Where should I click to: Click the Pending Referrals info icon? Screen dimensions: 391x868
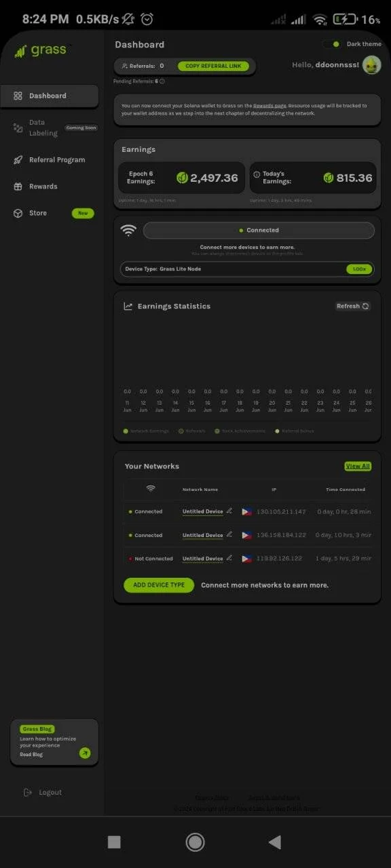tap(162, 81)
